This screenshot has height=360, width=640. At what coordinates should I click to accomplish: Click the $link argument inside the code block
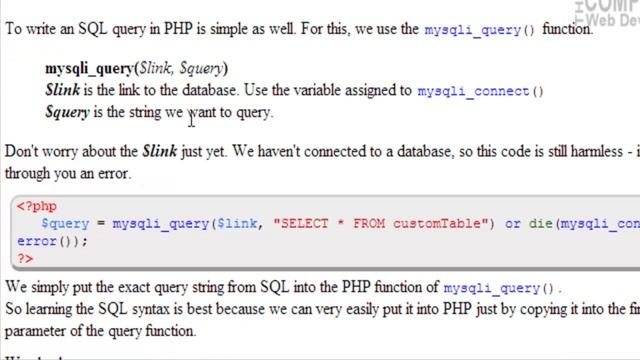point(237,224)
